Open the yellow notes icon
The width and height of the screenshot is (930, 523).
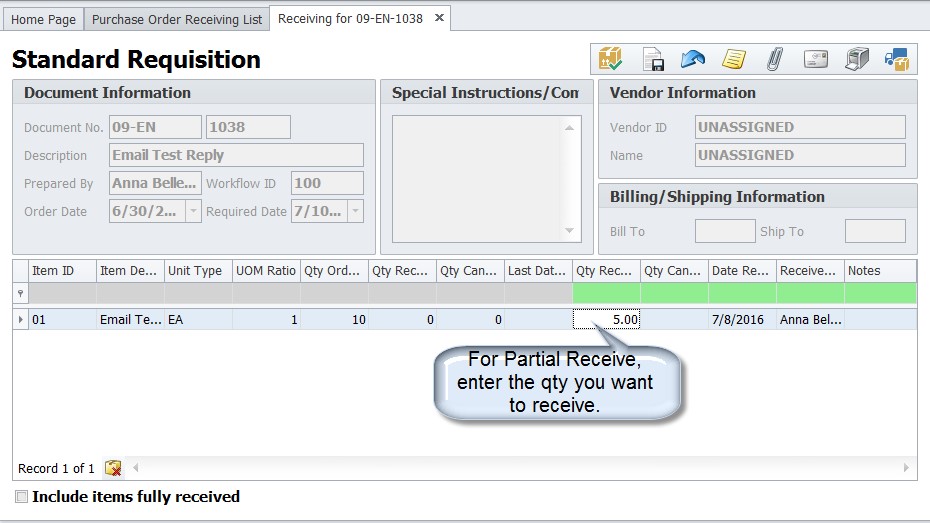734,59
